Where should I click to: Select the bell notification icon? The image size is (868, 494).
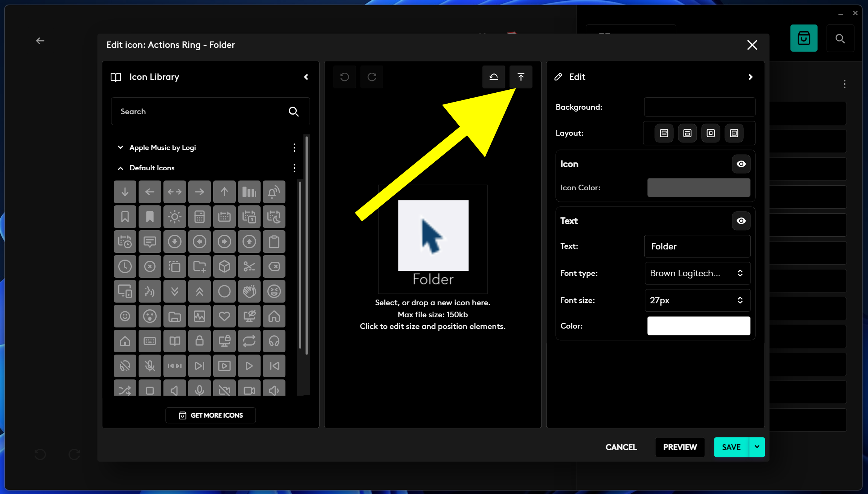point(274,192)
